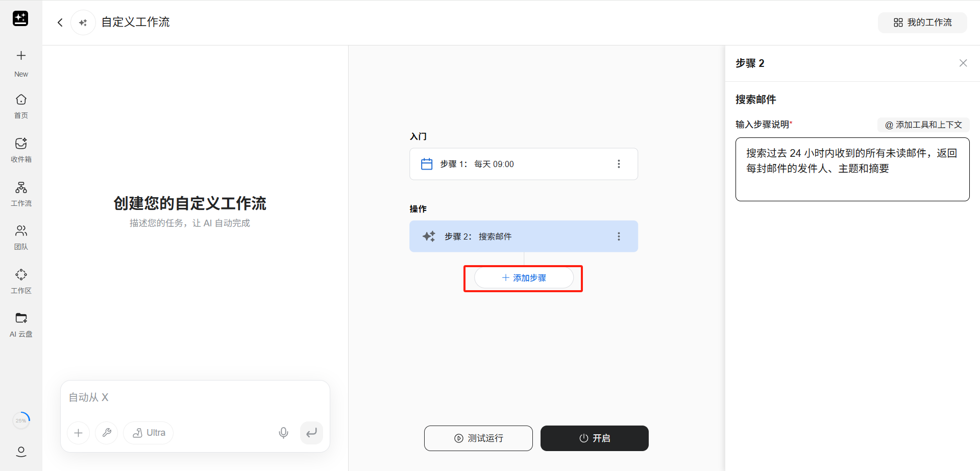Open 工作区 workspace in sidebar

click(x=21, y=275)
